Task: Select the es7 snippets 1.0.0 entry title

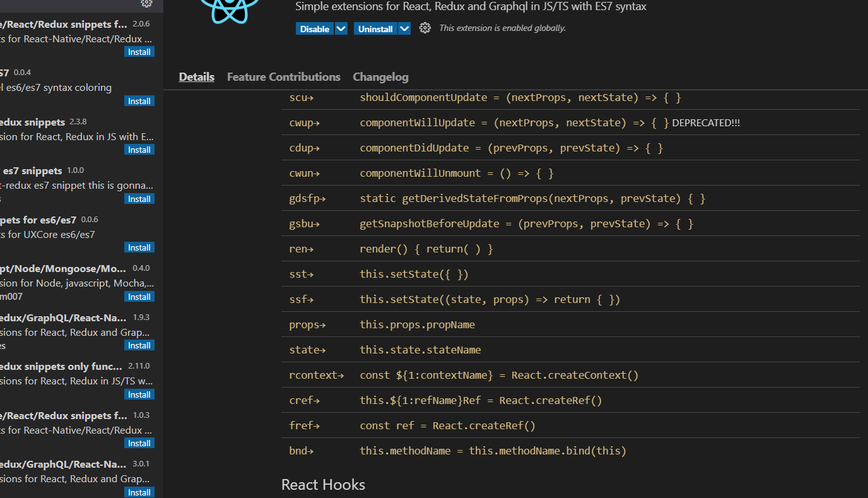Action: (32, 170)
